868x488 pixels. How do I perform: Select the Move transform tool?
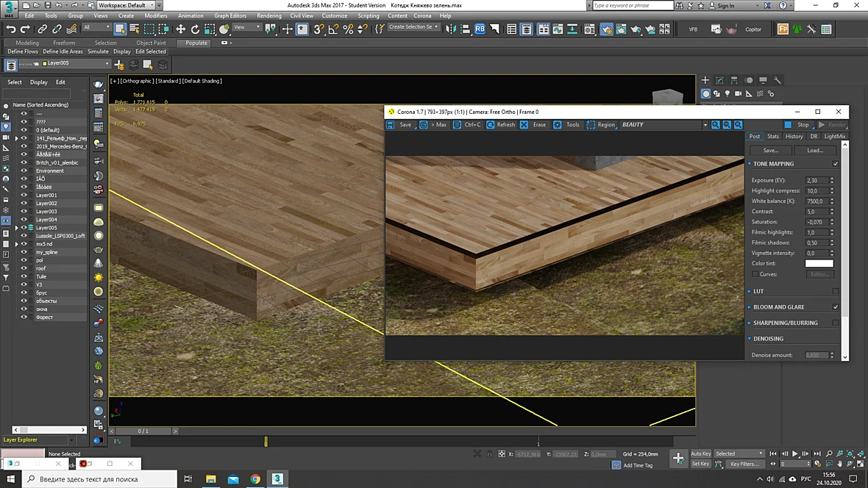[180, 29]
